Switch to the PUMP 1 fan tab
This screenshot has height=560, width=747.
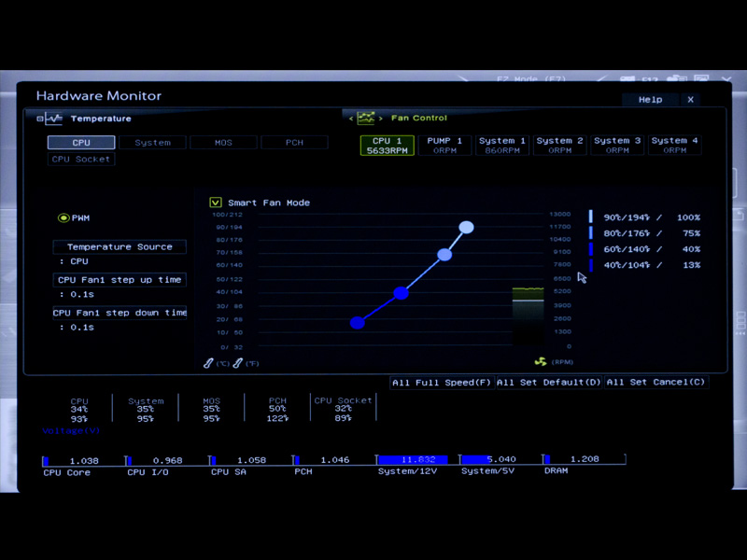[x=444, y=145]
